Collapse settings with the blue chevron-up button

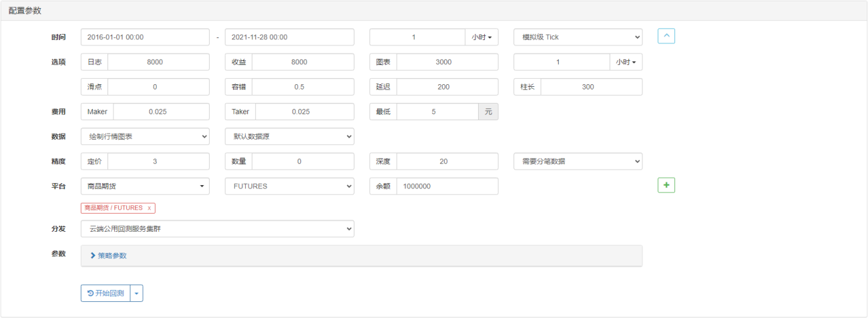pos(666,36)
